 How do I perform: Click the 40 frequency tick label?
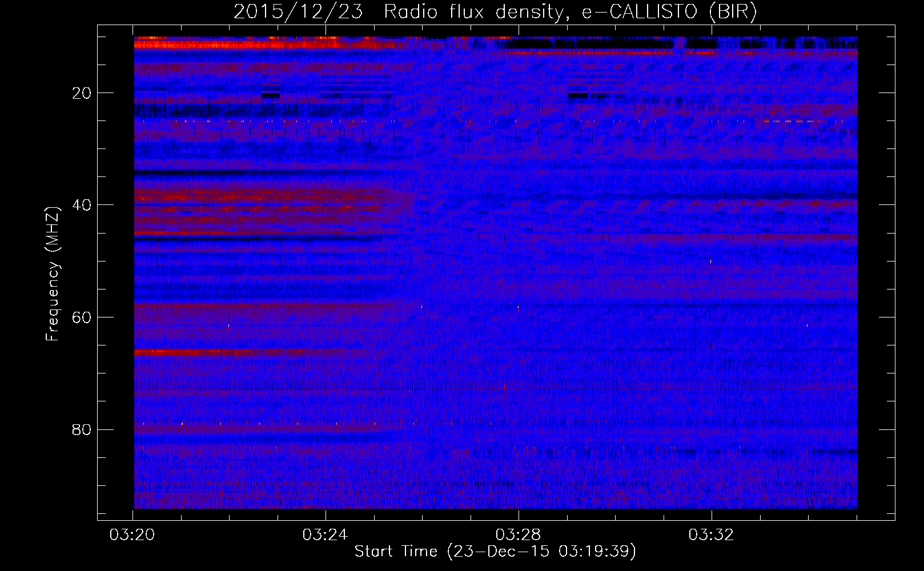click(82, 205)
